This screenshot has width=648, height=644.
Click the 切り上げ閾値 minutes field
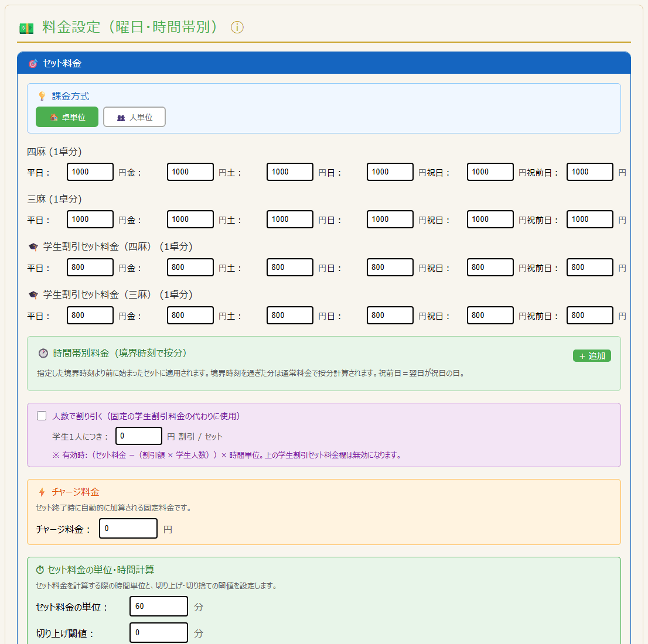tap(159, 633)
